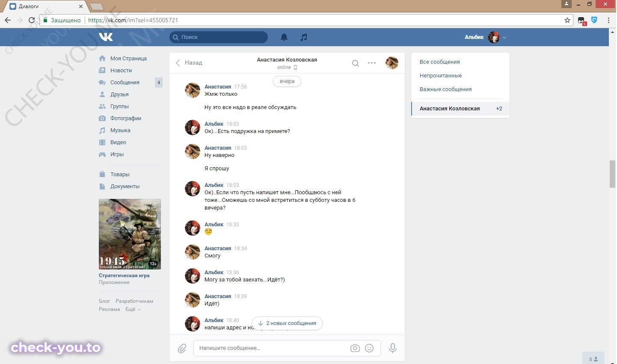Select the Все сообщения filter
Screen dimensions: 617x364
tap(440, 62)
